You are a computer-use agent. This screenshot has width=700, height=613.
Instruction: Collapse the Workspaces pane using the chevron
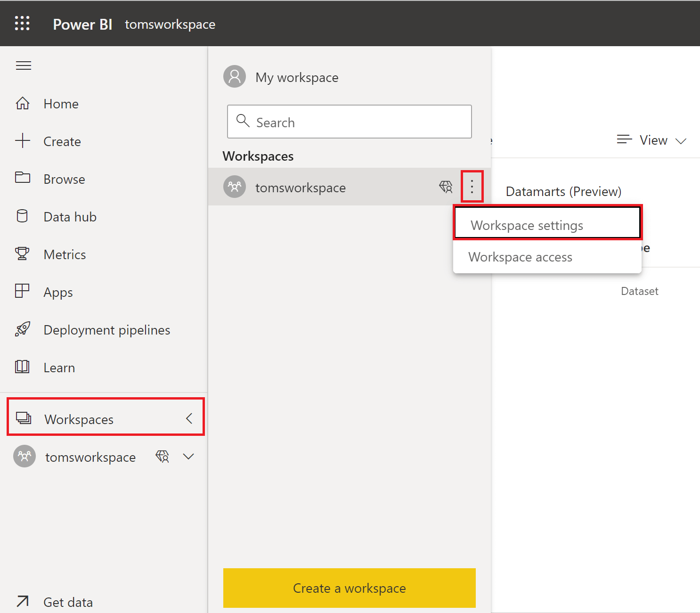(x=189, y=418)
